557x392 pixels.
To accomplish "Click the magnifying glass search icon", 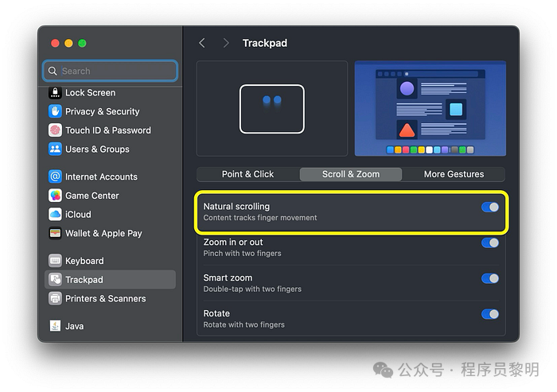I will [53, 71].
